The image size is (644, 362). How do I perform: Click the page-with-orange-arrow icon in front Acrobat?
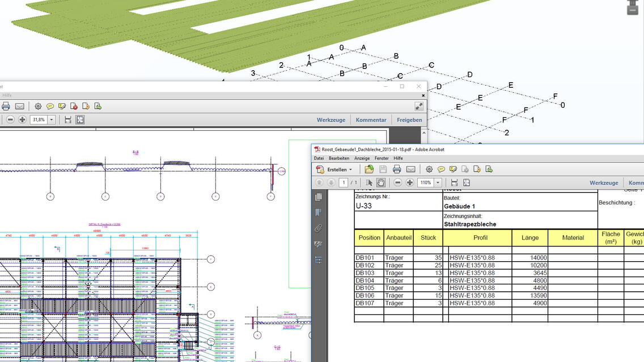pyautogui.click(x=477, y=169)
